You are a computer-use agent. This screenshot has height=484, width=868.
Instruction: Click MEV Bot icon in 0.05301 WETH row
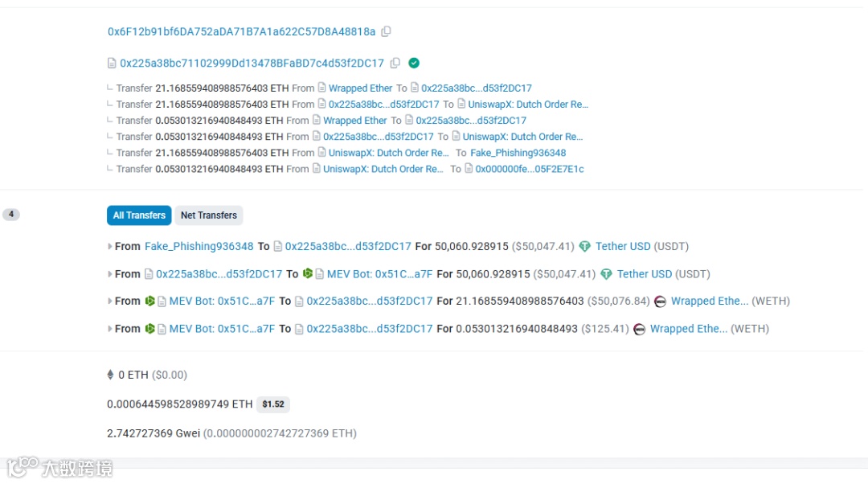150,328
